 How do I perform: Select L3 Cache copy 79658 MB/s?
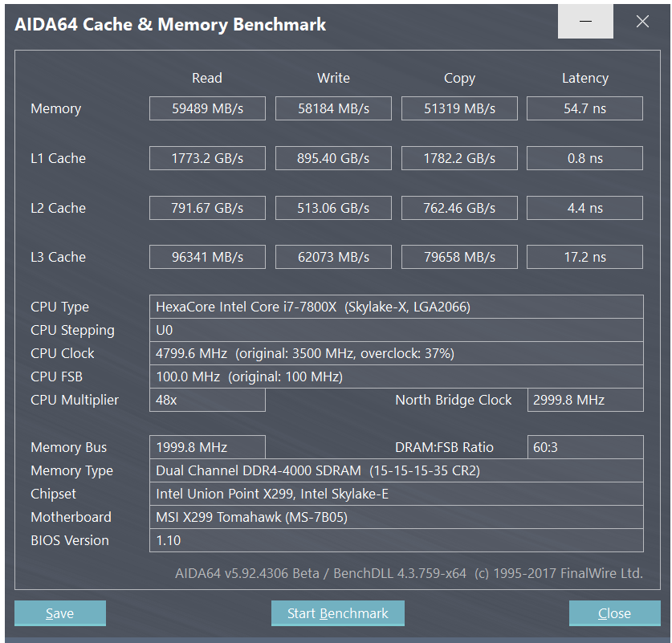coord(459,257)
